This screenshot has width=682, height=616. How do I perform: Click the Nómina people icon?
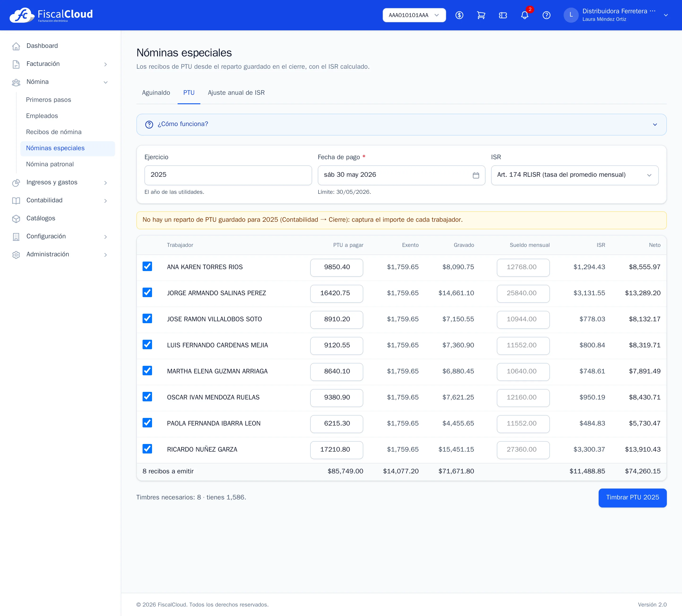tap(16, 82)
